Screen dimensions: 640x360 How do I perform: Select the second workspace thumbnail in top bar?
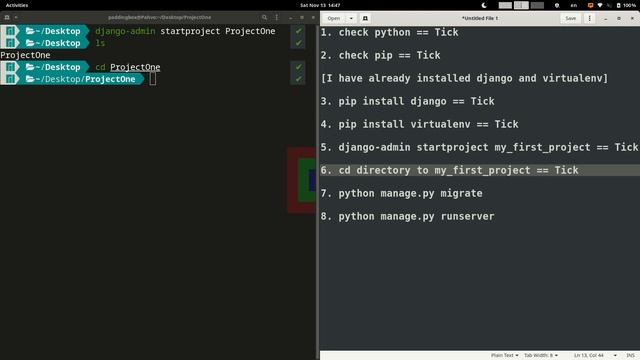pyautogui.click(x=521, y=5)
